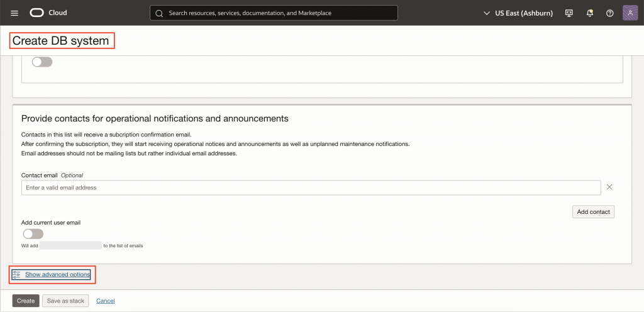The height and width of the screenshot is (312, 644).
Task: Open the user profile avatar menu
Action: (630, 13)
